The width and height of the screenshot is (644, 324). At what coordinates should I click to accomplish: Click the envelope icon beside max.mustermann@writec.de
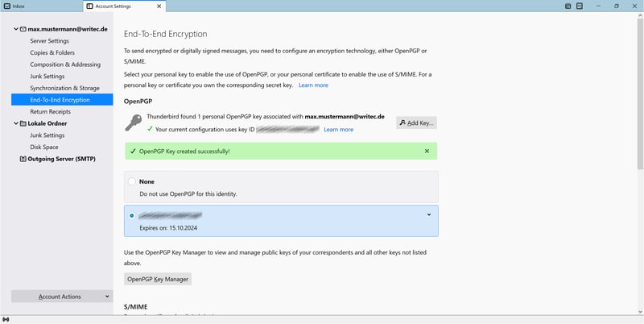point(23,29)
